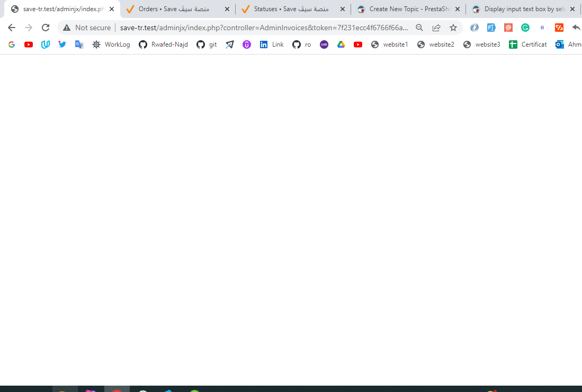This screenshot has width=582, height=392.
Task: Open the purple B extension
Action: 542,28
